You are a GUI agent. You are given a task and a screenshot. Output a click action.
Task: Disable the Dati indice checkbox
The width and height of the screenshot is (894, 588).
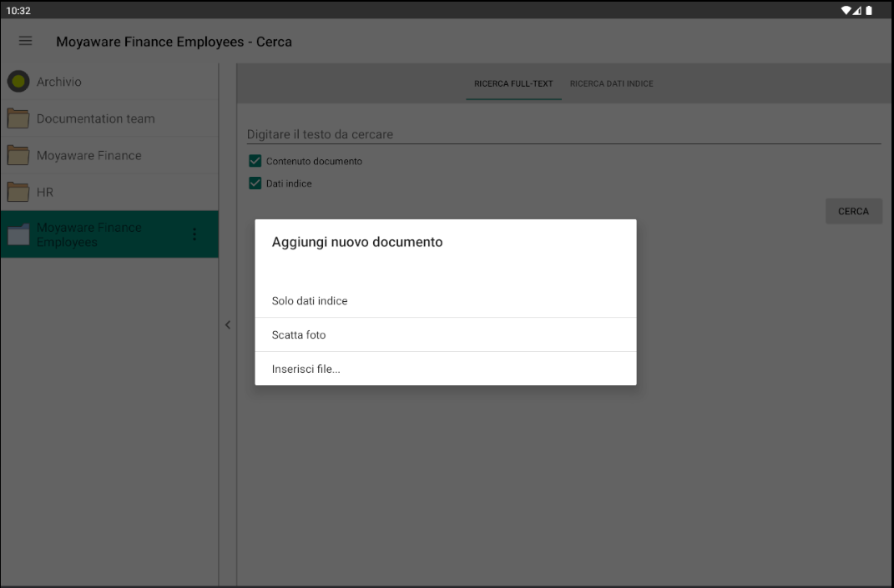pos(255,183)
